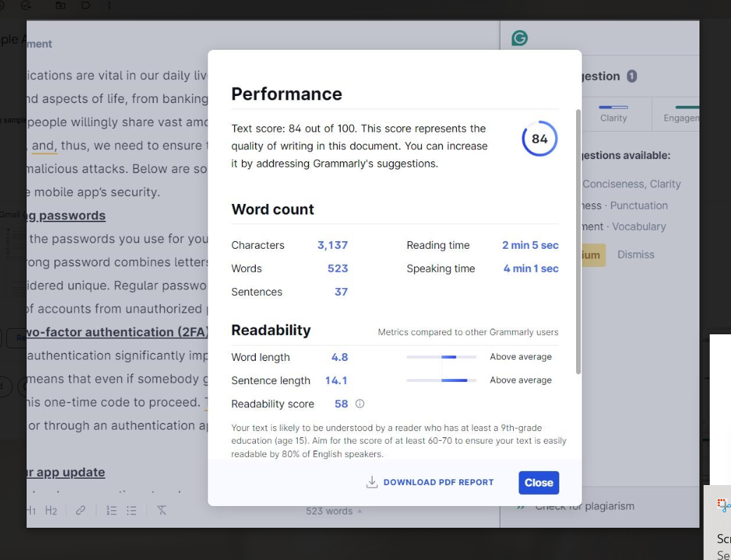This screenshot has width=731, height=560.
Task: Dismiss the premium suggestions prompt
Action: (x=636, y=254)
